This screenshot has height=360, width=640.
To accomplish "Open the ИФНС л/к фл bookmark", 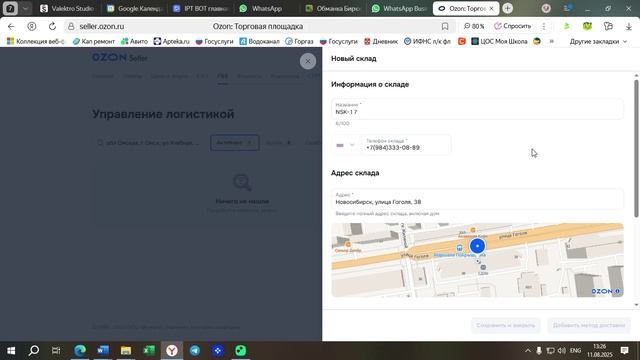I will pyautogui.click(x=427, y=41).
